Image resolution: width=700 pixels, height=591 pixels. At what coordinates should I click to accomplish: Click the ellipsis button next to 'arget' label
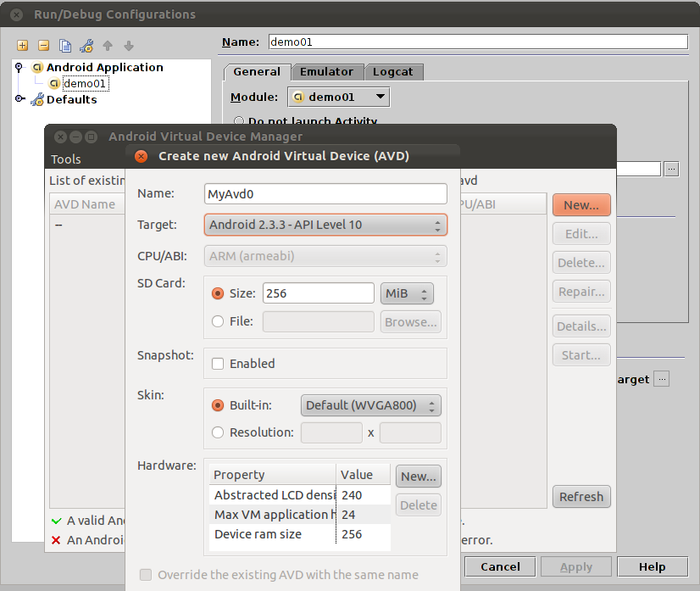point(662,379)
